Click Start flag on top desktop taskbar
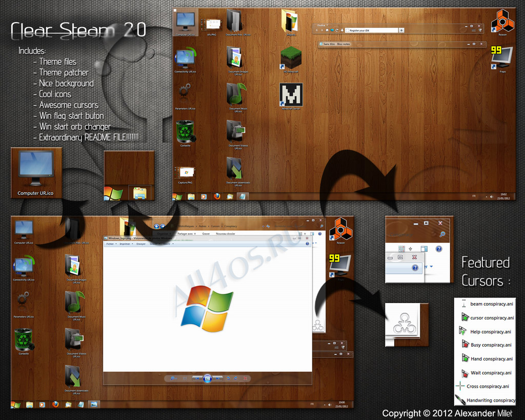This screenshot has height=420, width=525. coord(177,196)
